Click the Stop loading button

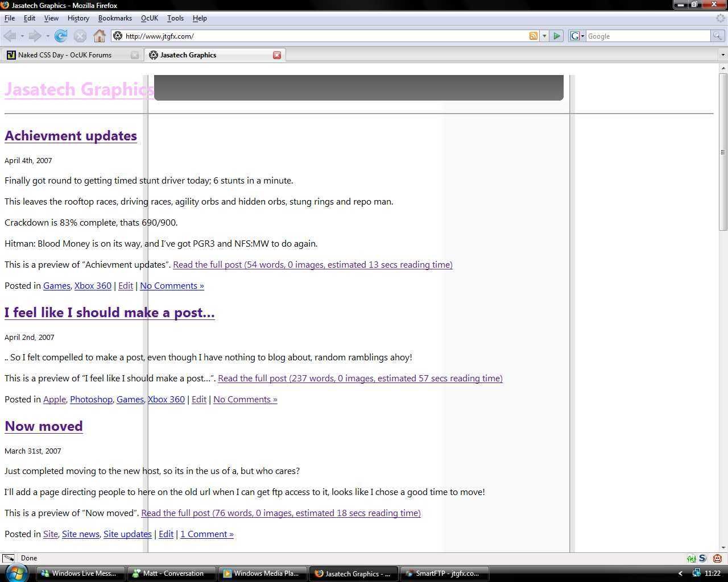pos(80,36)
